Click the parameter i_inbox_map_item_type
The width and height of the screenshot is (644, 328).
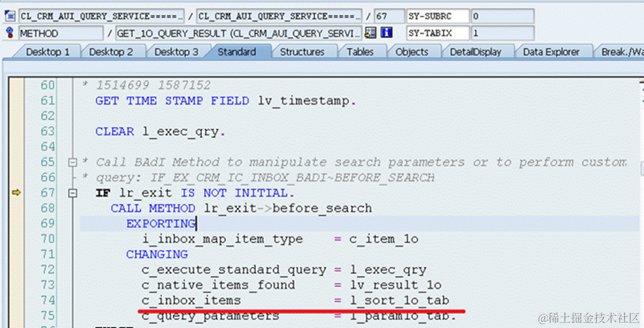pos(222,239)
